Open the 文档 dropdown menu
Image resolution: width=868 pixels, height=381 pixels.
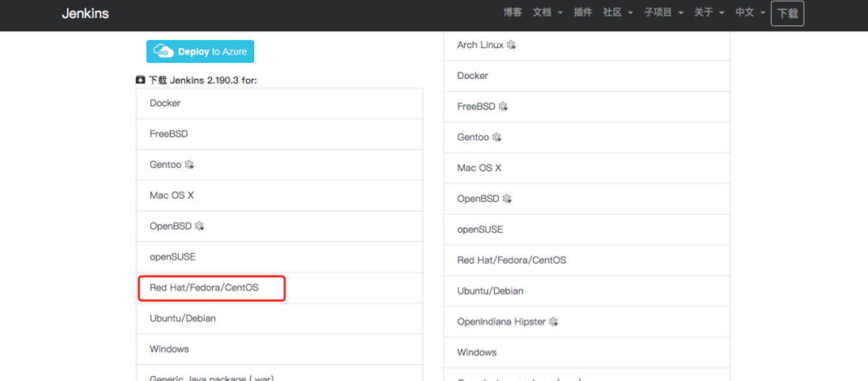543,12
